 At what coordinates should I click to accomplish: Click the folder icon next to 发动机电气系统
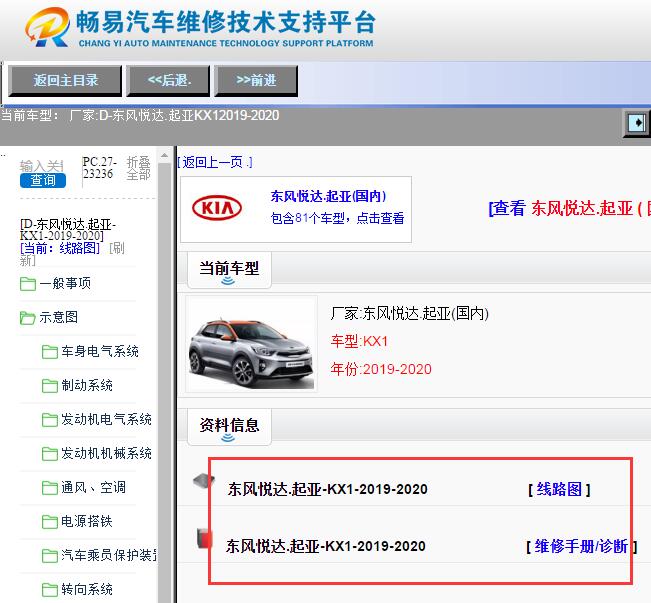(50, 420)
